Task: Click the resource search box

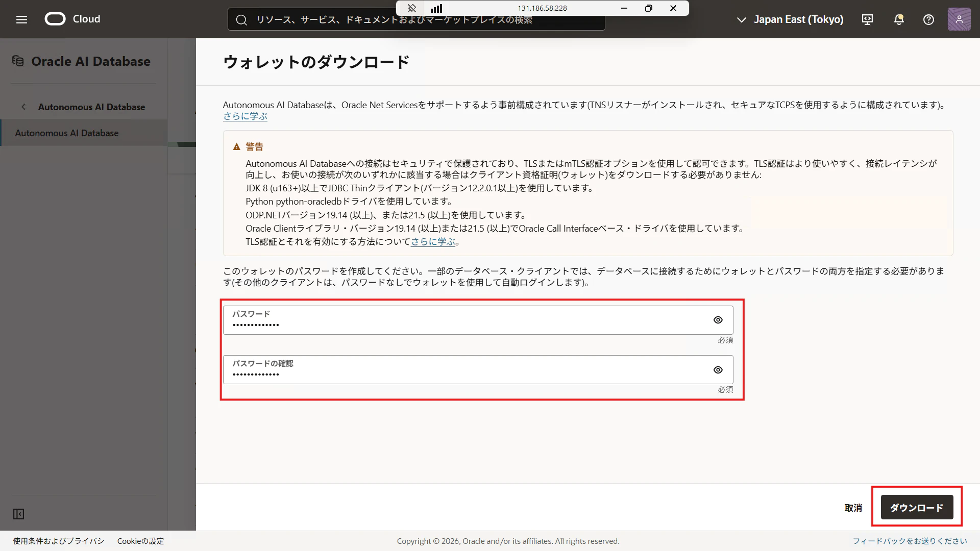Action: click(x=416, y=20)
